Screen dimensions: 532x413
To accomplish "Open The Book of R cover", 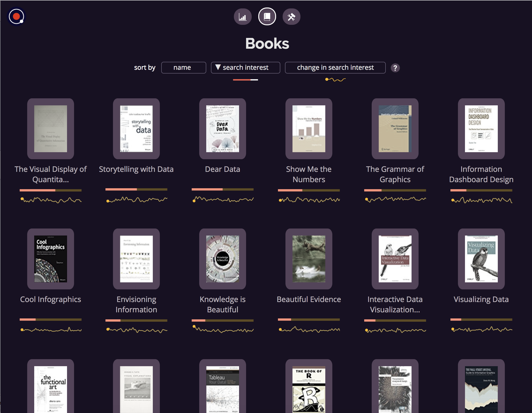I will pos(309,389).
